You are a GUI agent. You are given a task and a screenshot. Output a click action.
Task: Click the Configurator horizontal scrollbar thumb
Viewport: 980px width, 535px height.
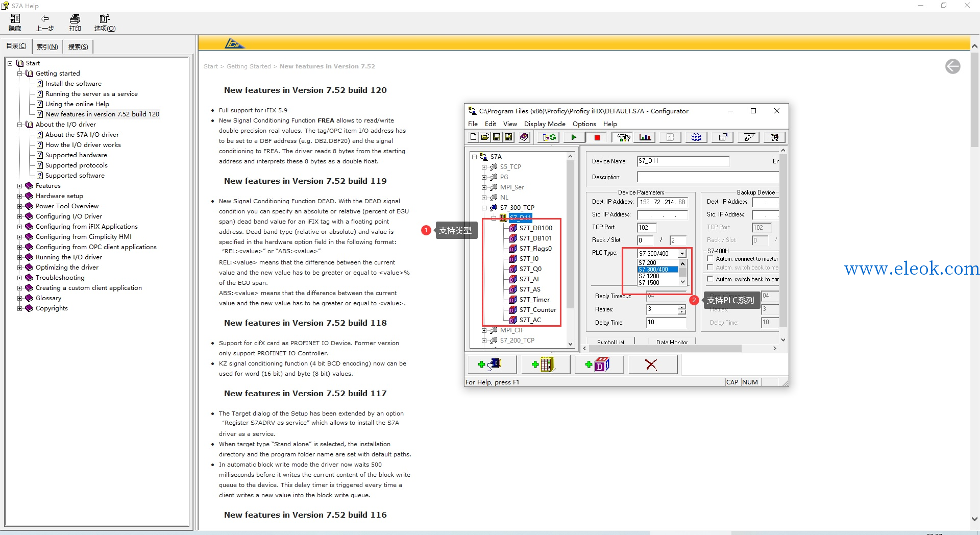point(665,348)
